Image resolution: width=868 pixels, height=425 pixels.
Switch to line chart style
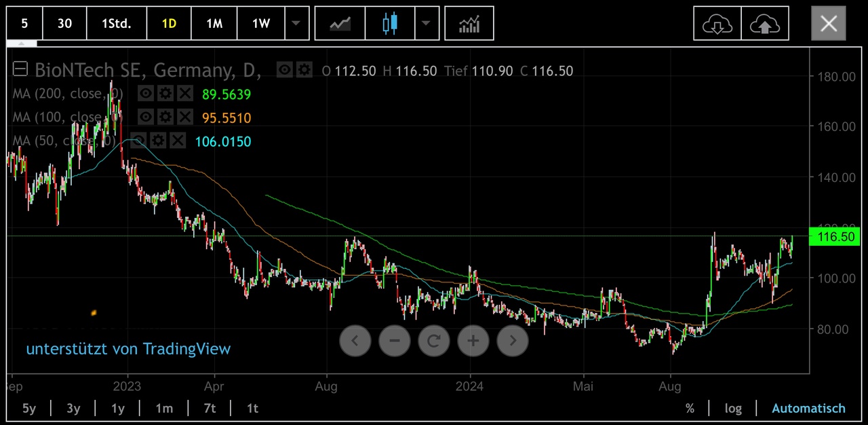click(340, 24)
